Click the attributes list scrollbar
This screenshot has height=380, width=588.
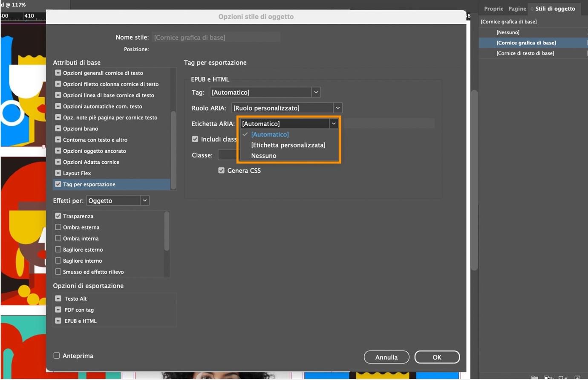tap(173, 150)
